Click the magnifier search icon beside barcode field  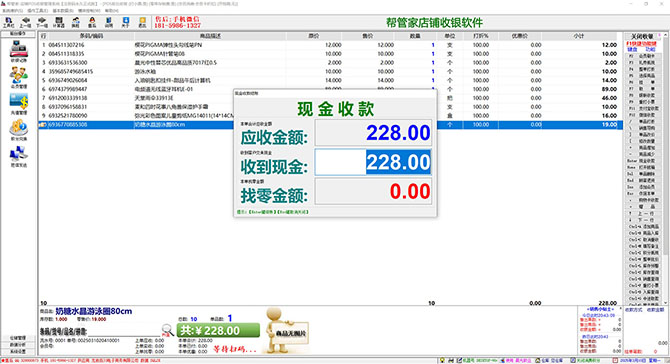point(168,330)
